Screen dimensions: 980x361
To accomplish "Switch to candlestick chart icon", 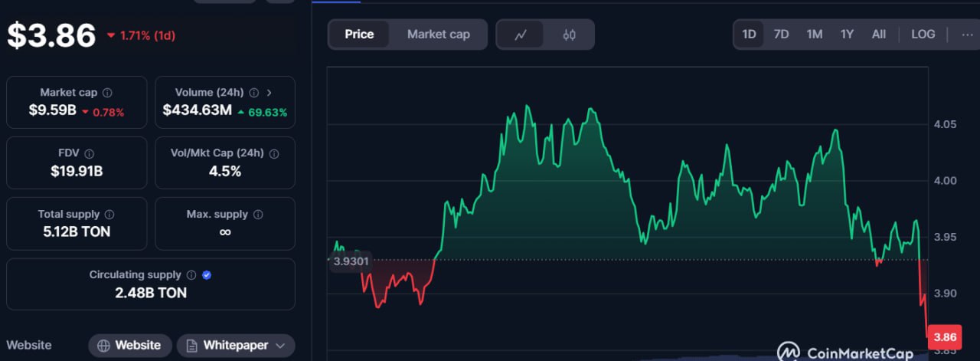I will click(569, 34).
